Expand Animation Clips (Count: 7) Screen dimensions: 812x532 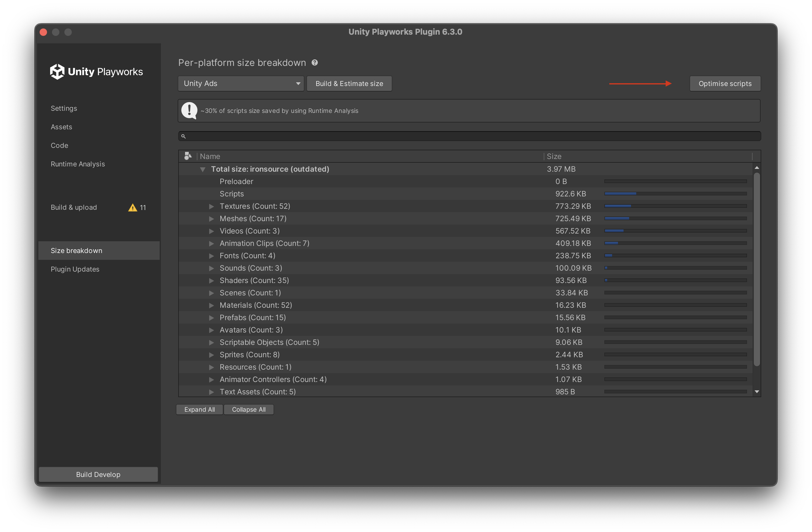tap(212, 243)
